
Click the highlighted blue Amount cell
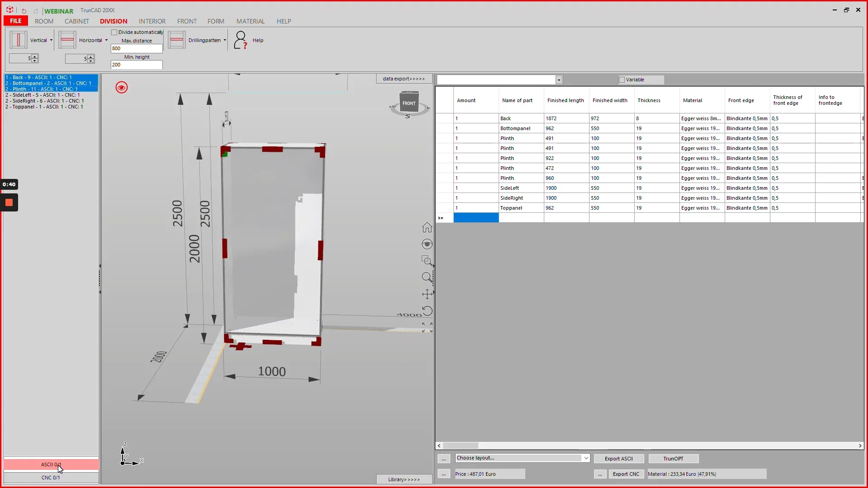pos(476,218)
